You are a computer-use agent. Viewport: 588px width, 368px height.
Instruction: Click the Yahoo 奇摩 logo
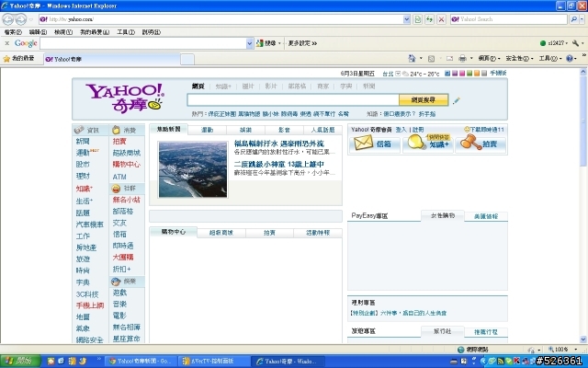click(125, 98)
